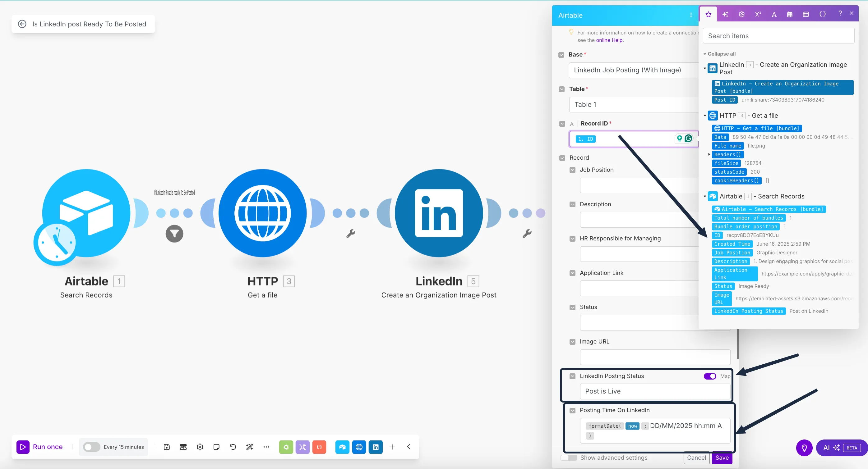
Task: Open scenario settings gear in bottom toolbar
Action: 200,447
